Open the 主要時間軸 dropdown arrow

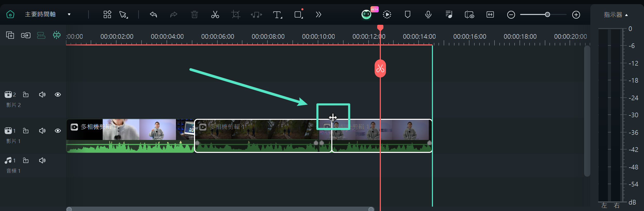coord(69,14)
